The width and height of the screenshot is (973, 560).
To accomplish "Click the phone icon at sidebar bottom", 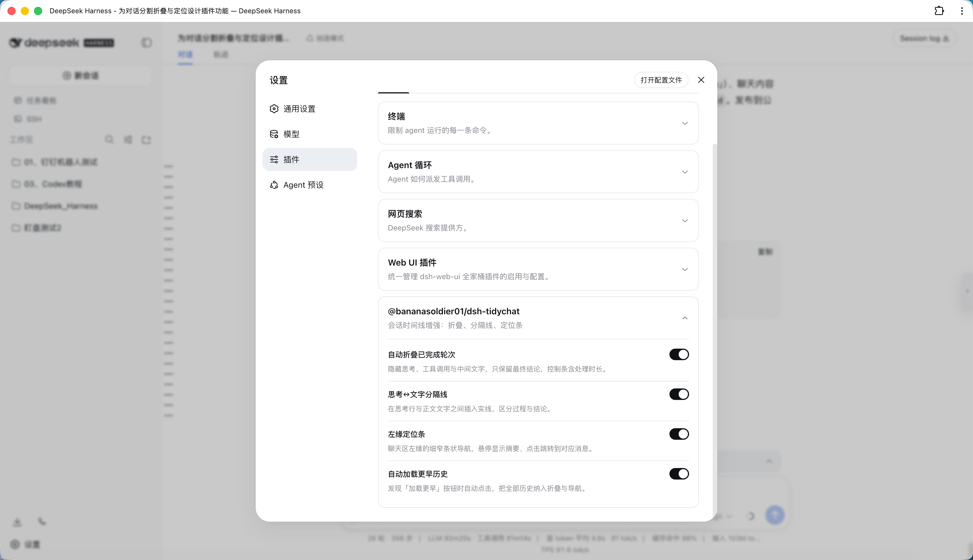I will click(x=42, y=522).
